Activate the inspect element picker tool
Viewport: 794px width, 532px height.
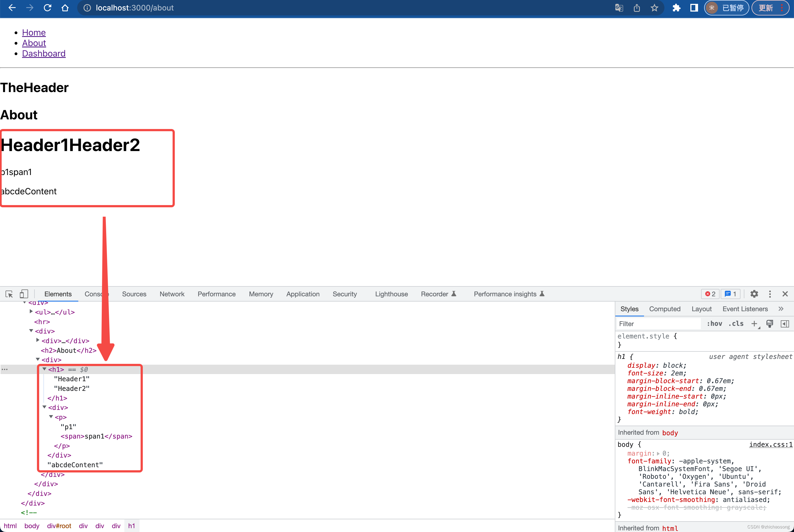point(9,294)
